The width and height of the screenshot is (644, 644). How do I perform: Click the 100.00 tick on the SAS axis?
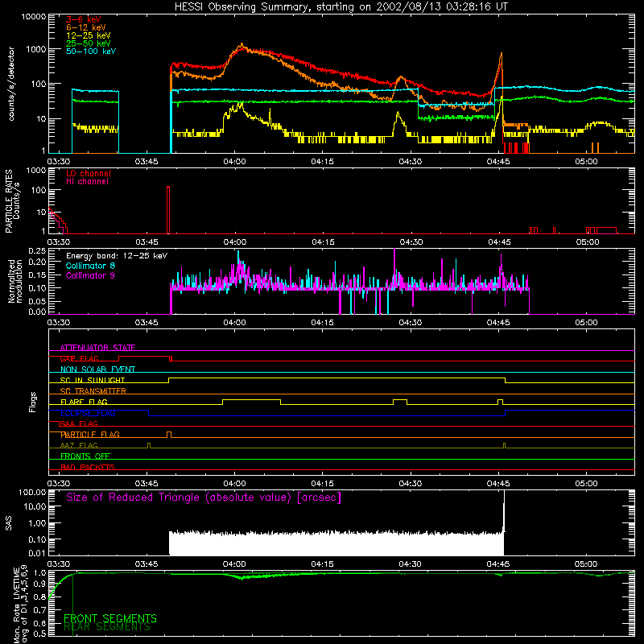(x=32, y=493)
